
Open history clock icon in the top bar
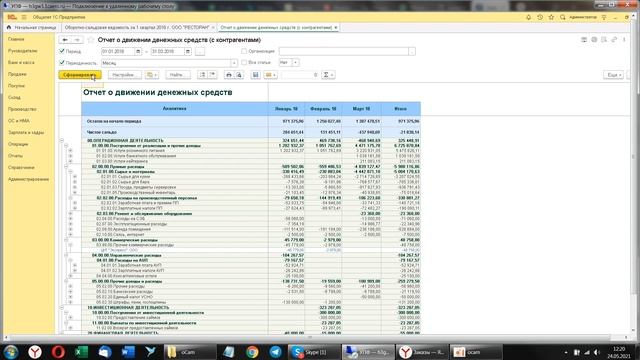click(540, 17)
